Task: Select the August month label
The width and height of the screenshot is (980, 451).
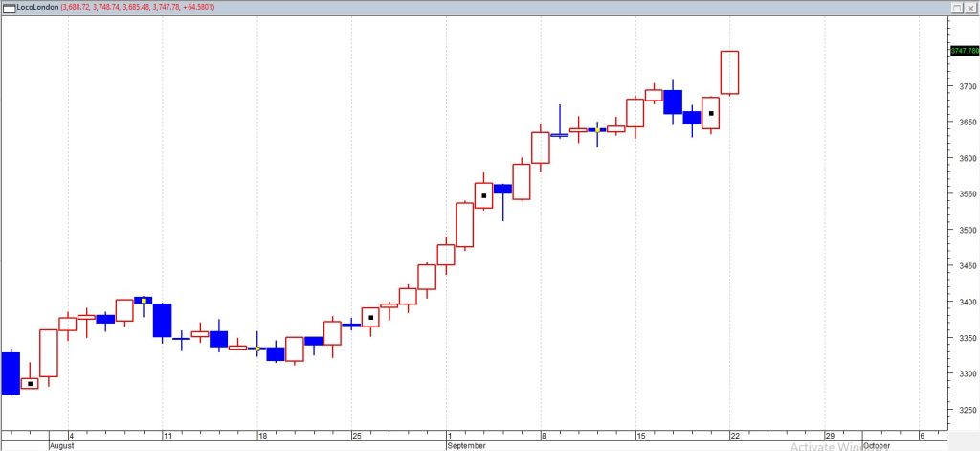Action: pyautogui.click(x=61, y=445)
